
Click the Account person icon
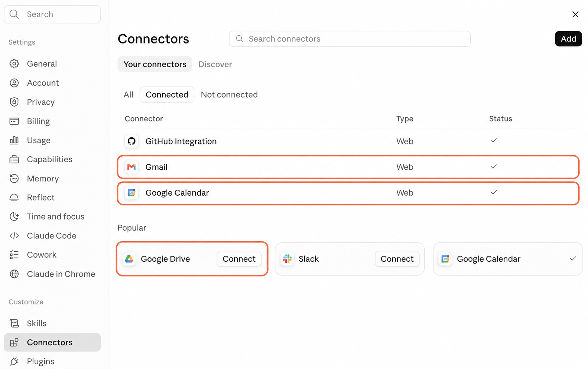pos(14,83)
